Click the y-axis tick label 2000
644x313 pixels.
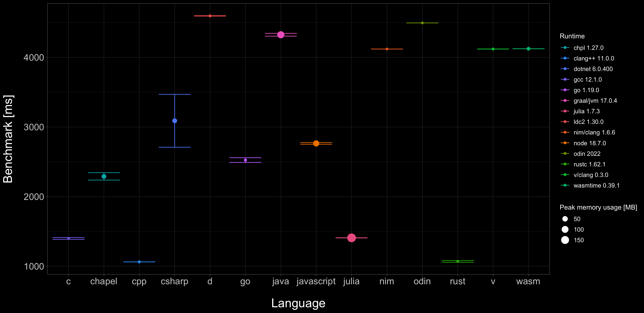click(34, 197)
